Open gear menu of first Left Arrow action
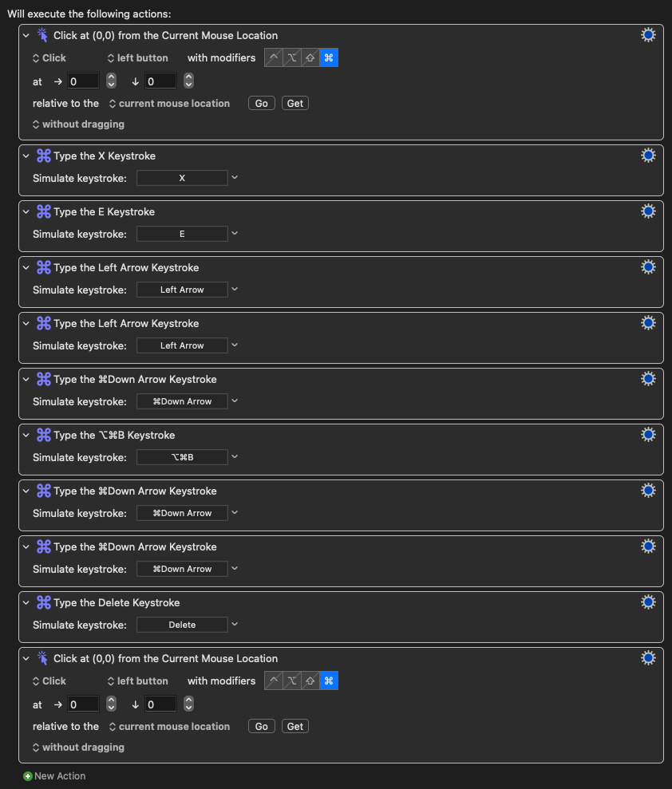The height and width of the screenshot is (789, 672). coord(648,267)
